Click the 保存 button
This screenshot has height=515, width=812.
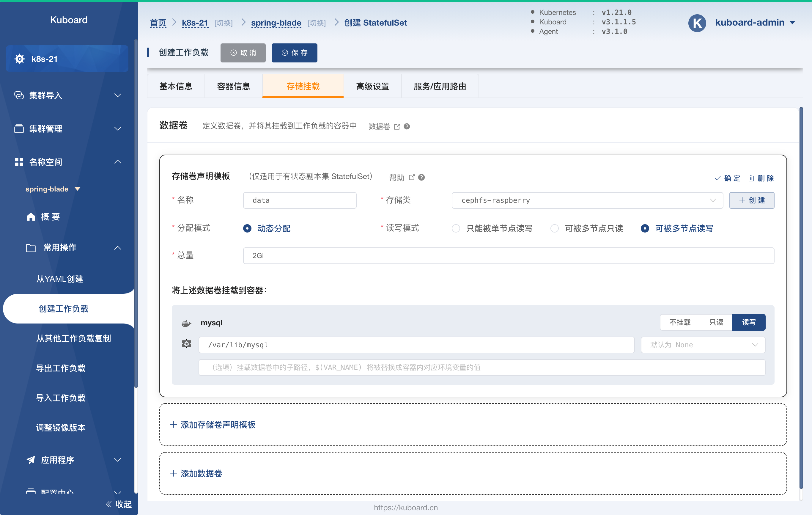tap(294, 53)
